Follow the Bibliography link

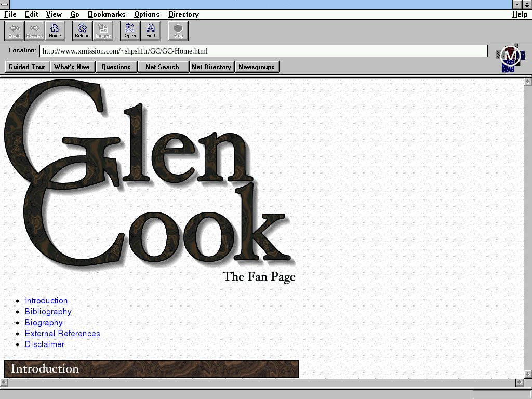point(48,312)
